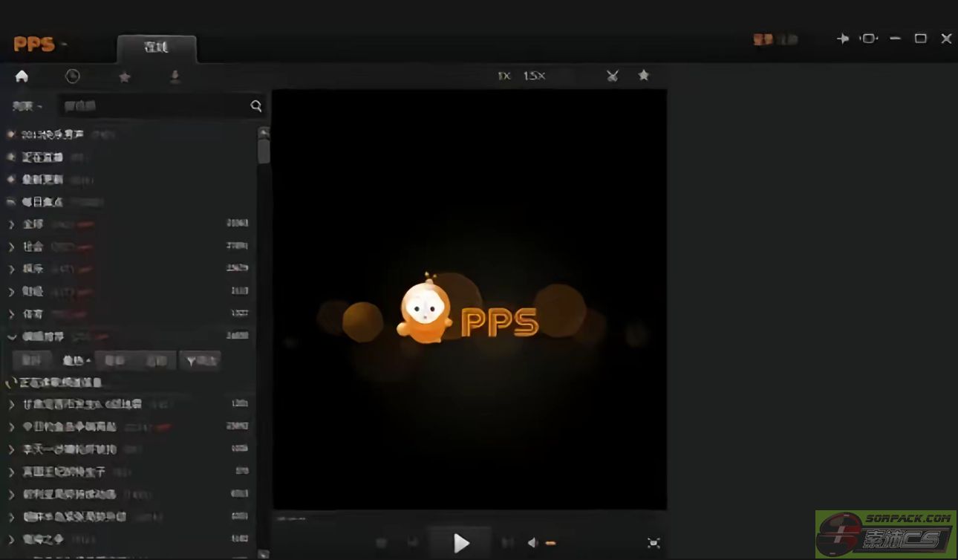Skip to the next item in player controls
This screenshot has height=560, width=958.
[508, 543]
